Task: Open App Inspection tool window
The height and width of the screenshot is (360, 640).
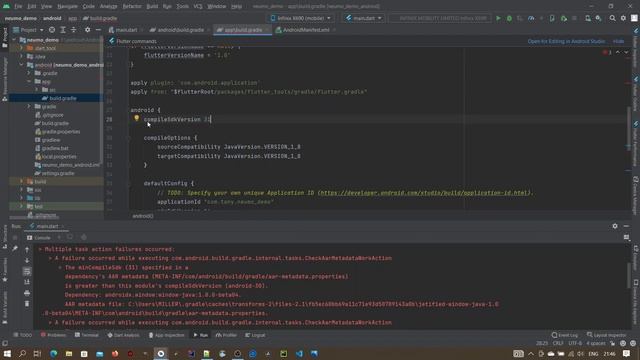Action: (x=167, y=335)
